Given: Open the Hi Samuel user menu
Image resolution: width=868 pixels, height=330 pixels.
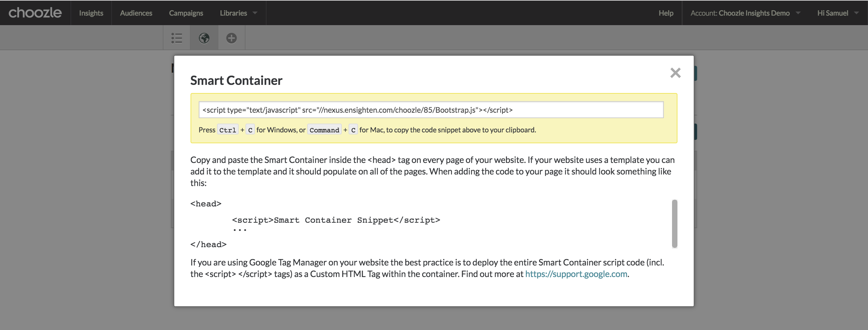Looking at the screenshot, I should pyautogui.click(x=838, y=13).
